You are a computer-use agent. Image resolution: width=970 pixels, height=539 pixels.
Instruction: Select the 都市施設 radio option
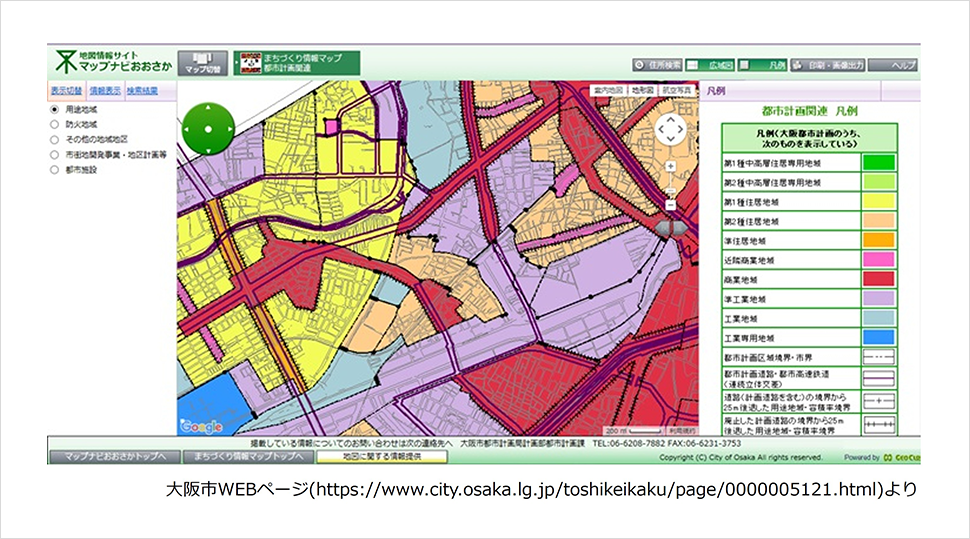55,170
